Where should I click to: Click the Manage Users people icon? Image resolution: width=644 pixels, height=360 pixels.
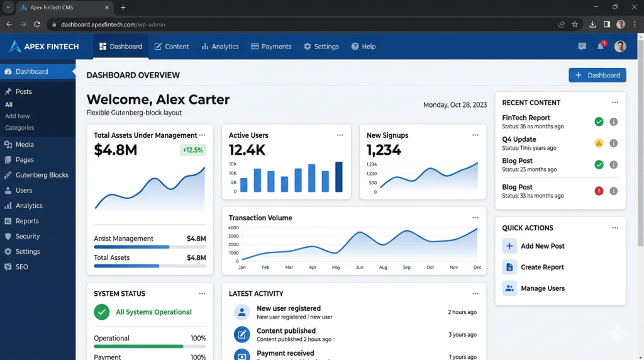(x=509, y=288)
